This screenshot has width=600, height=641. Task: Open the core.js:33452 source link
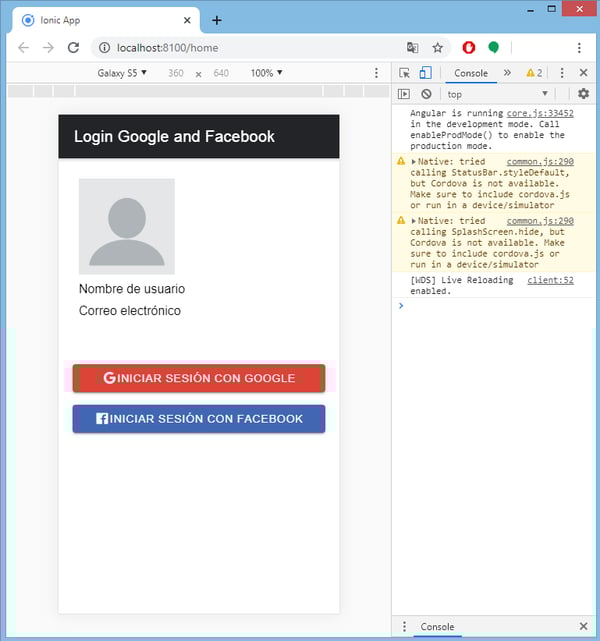coord(540,114)
